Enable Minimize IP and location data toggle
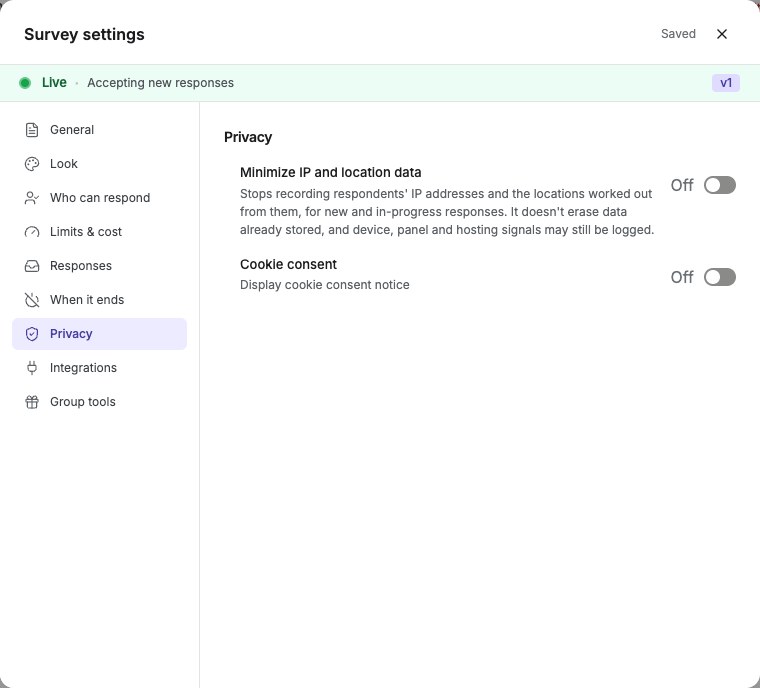Viewport: 760px width, 688px height. (720, 185)
